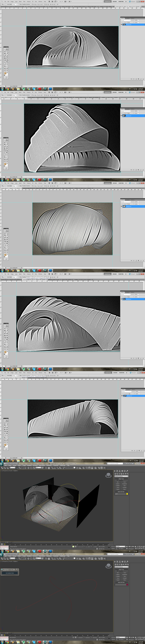Viewport: 145px width, 644px height.
Task: Toggle Auto-Select checkbox in second Photoshop window
Action: (x=6, y=95)
